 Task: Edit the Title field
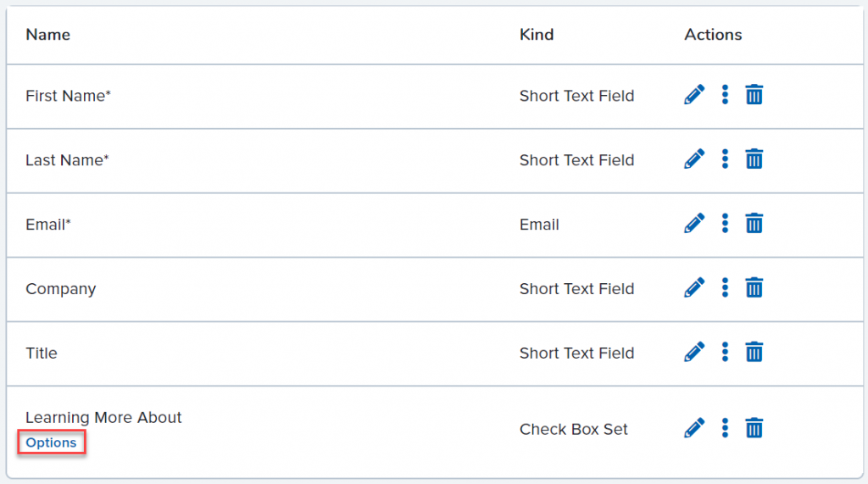[694, 353]
